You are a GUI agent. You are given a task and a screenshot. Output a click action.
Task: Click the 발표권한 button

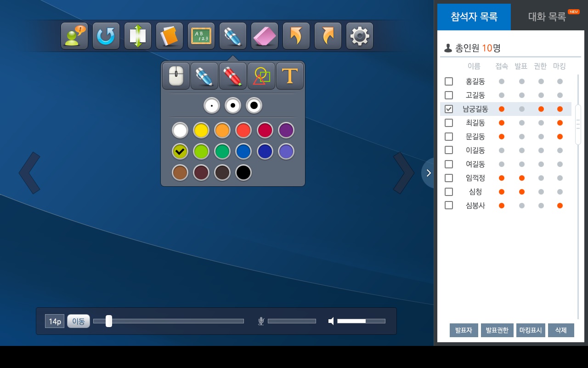[497, 330]
